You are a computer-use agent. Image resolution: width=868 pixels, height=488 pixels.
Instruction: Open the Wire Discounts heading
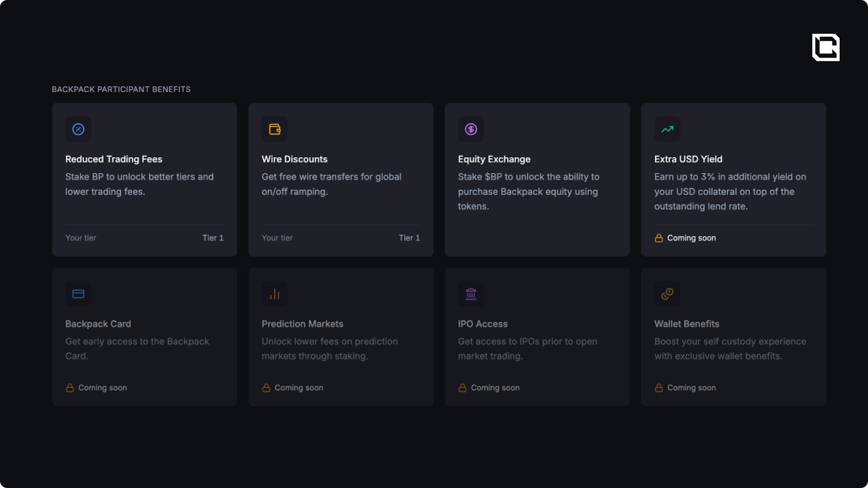pos(295,159)
